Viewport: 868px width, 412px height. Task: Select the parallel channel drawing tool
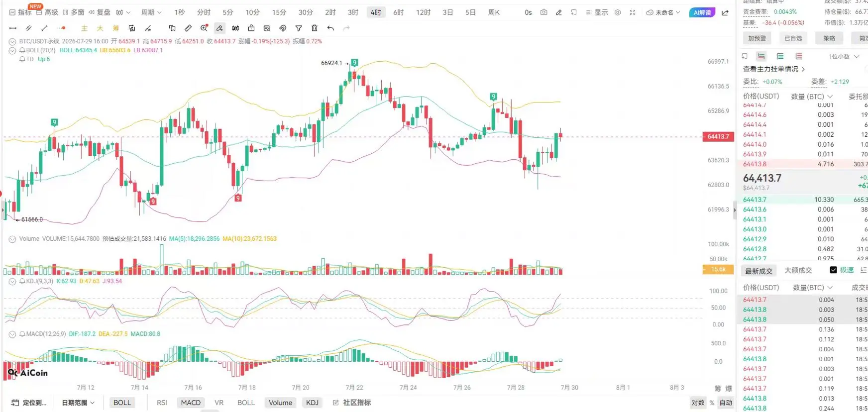pyautogui.click(x=28, y=28)
